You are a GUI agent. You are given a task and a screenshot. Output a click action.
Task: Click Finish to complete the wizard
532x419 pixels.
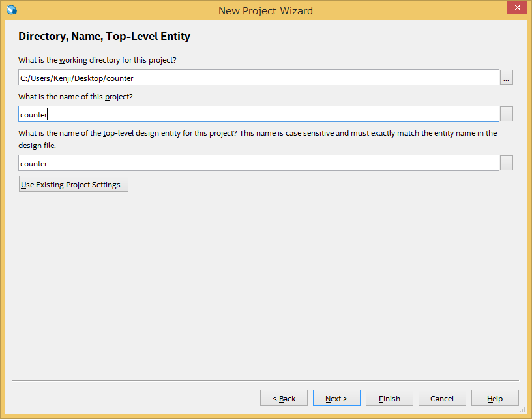[389, 398]
